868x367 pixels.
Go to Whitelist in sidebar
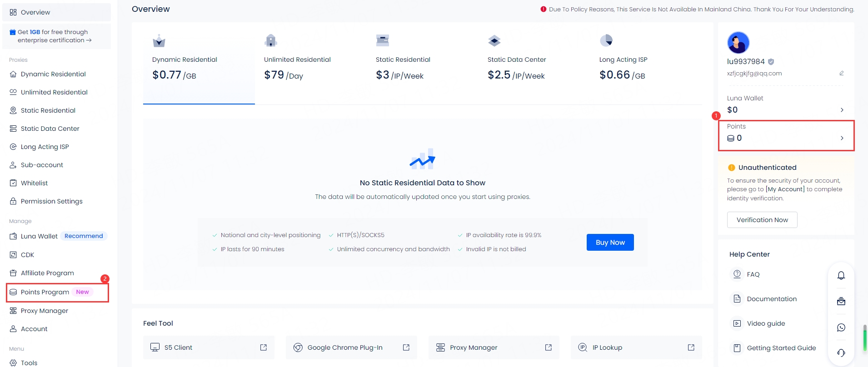coord(34,183)
